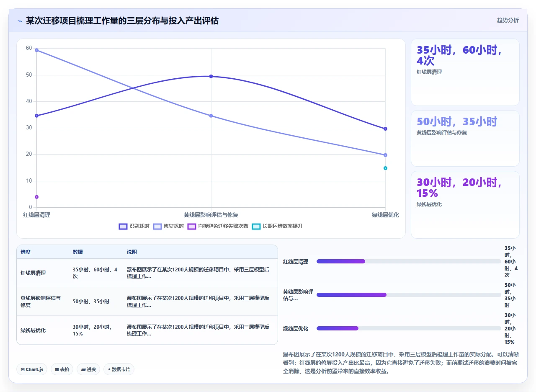
Task: Click the chart title heading text
Action: pyautogui.click(x=122, y=21)
